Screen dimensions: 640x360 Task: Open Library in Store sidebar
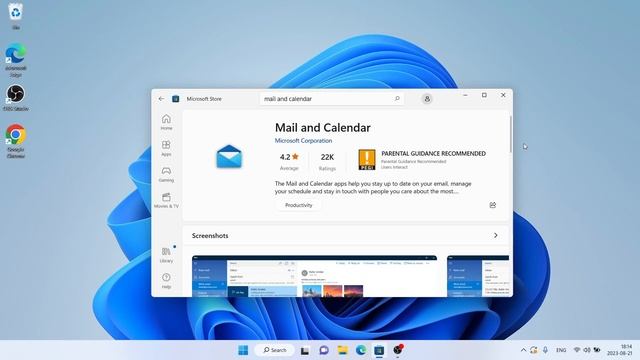(166, 255)
